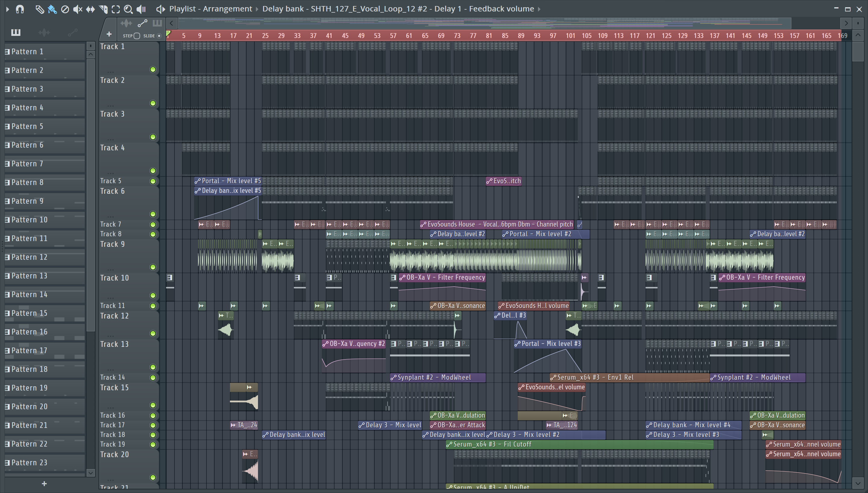
Task: Show automation clips in the picker panel
Action: [72, 33]
